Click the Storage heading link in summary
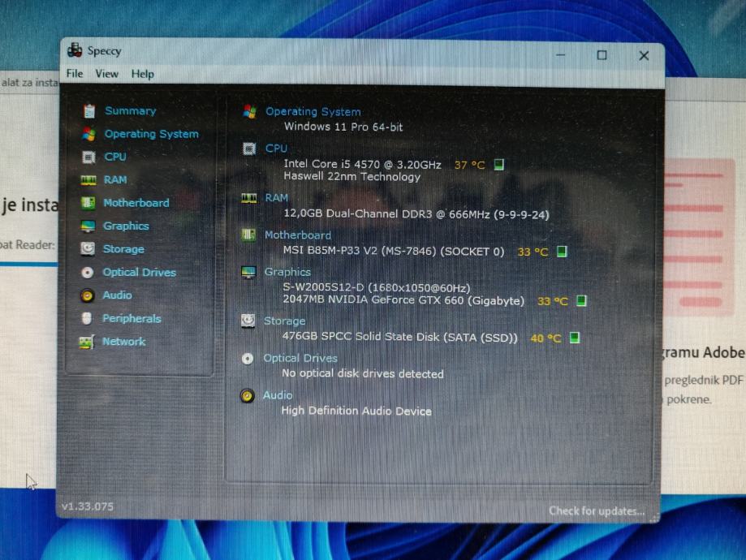 (x=284, y=321)
